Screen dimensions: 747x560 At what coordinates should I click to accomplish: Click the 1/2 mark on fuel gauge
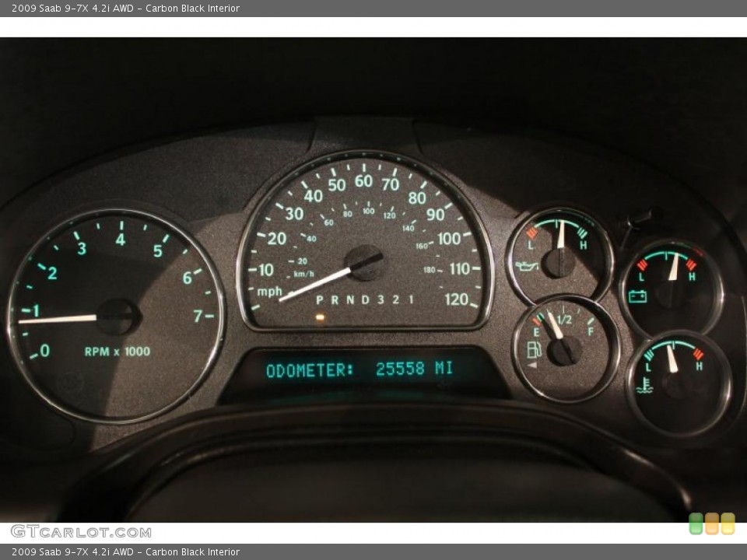point(564,320)
